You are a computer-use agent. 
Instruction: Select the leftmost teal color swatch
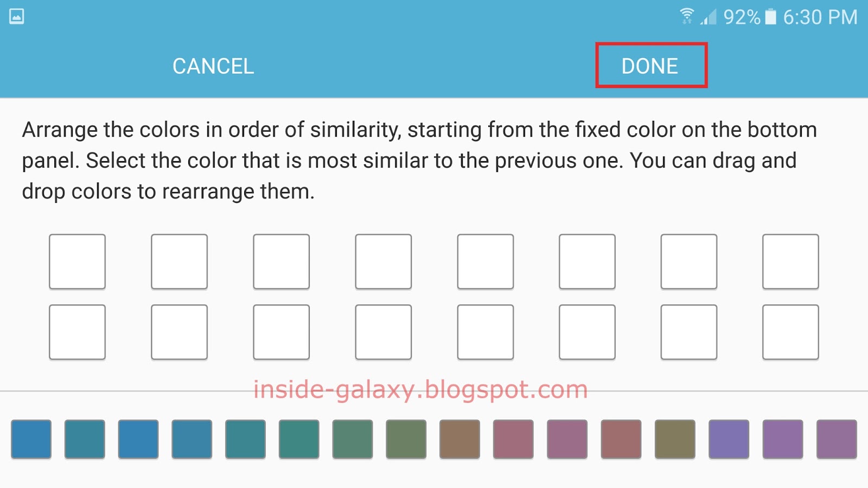(85, 439)
